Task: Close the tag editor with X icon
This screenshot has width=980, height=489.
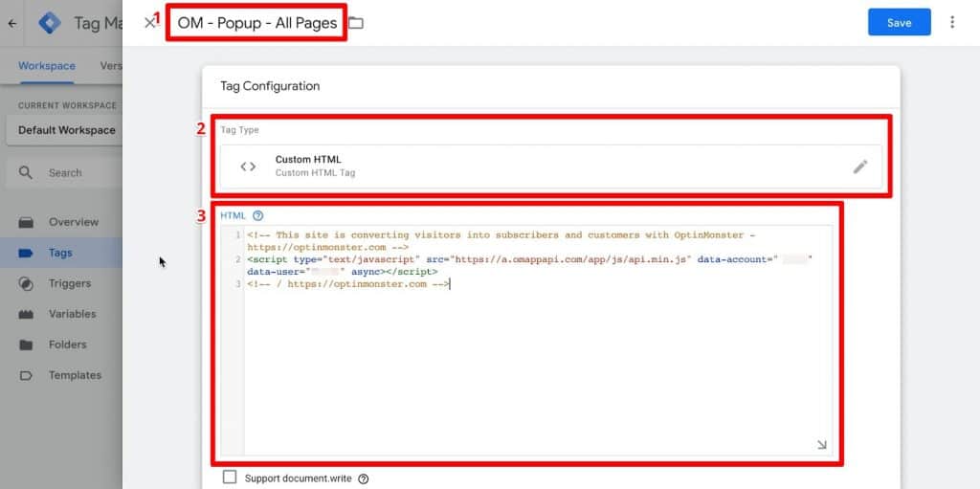Action: [x=148, y=23]
